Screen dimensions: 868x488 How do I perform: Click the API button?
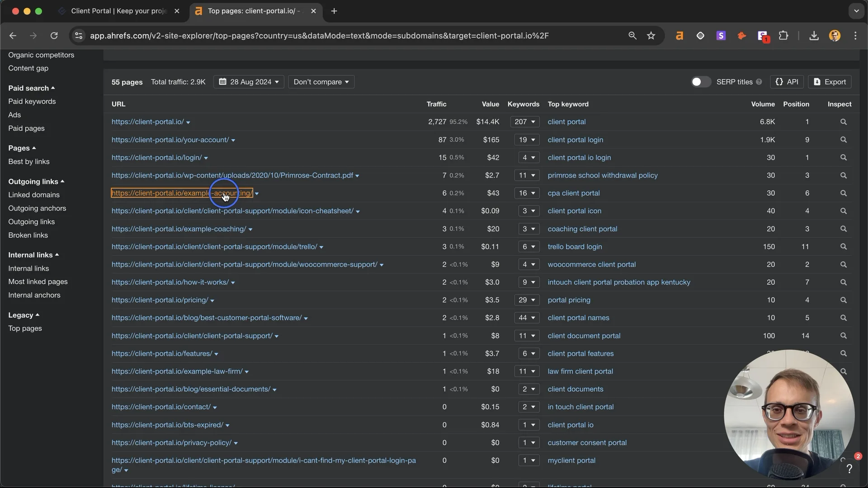787,82
